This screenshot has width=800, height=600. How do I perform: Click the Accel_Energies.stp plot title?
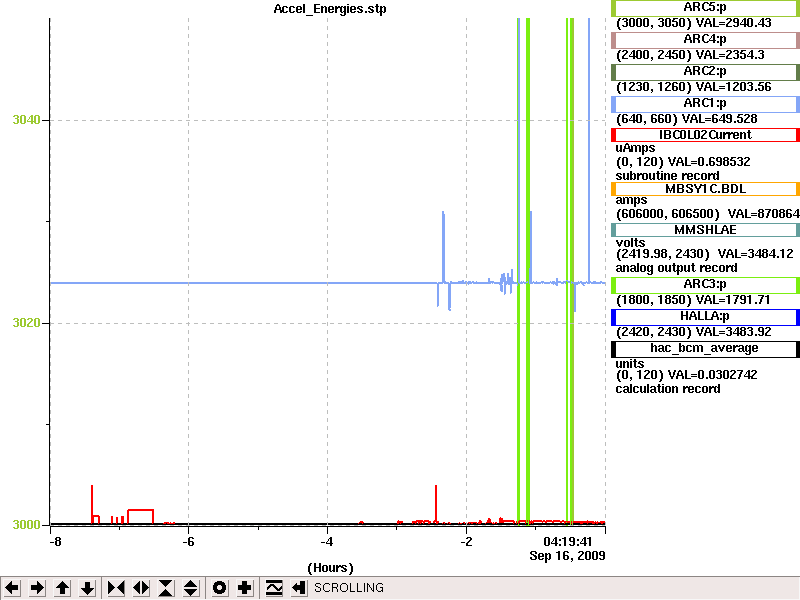(x=330, y=9)
